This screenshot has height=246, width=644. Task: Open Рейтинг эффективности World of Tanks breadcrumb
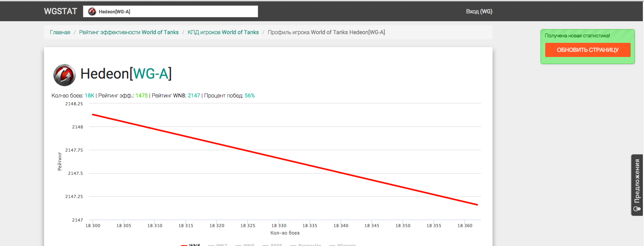129,32
